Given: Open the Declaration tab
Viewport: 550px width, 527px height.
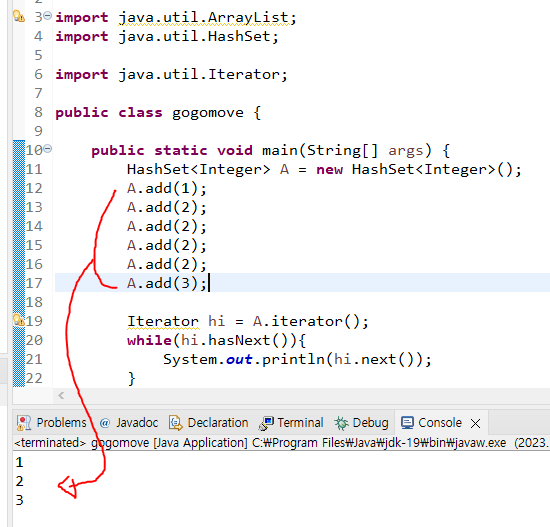Looking at the screenshot, I should (208, 423).
